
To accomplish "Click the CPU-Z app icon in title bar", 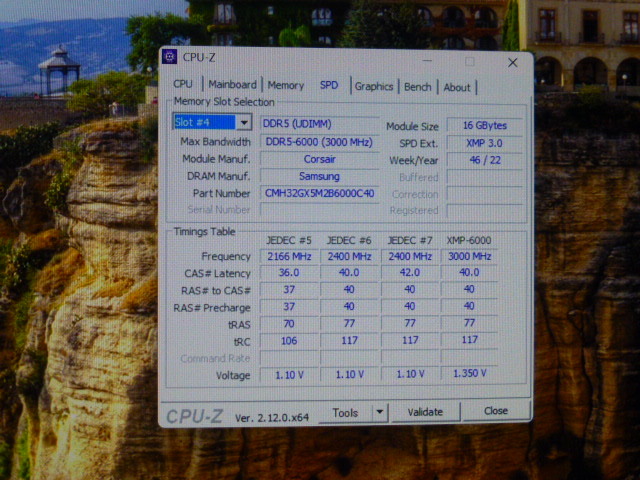I will coord(169,57).
